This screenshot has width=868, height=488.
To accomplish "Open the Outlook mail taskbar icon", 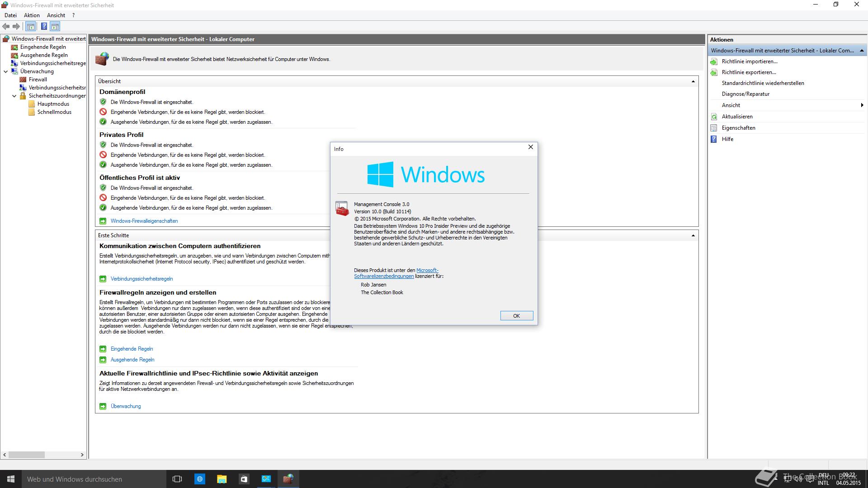I will pos(266,479).
